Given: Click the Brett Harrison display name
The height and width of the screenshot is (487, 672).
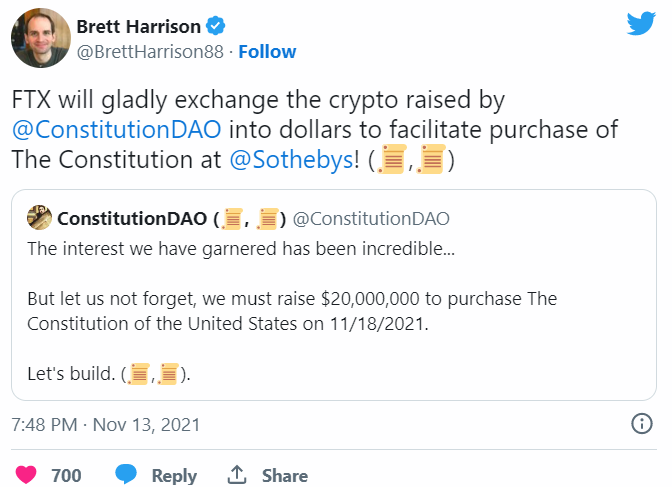Looking at the screenshot, I should (140, 27).
